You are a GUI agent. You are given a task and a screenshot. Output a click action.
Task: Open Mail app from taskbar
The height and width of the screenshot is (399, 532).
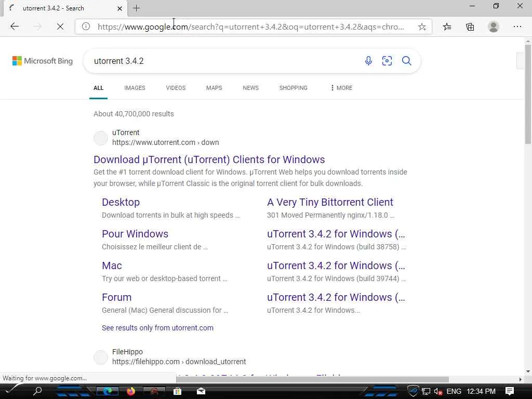201,391
